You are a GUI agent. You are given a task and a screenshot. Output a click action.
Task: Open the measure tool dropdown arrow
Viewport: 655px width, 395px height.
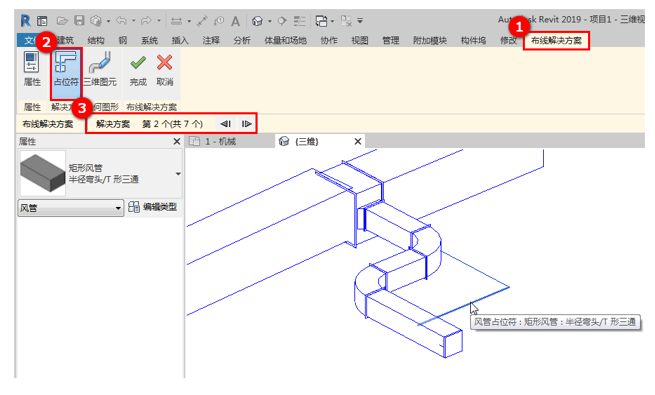[189, 20]
